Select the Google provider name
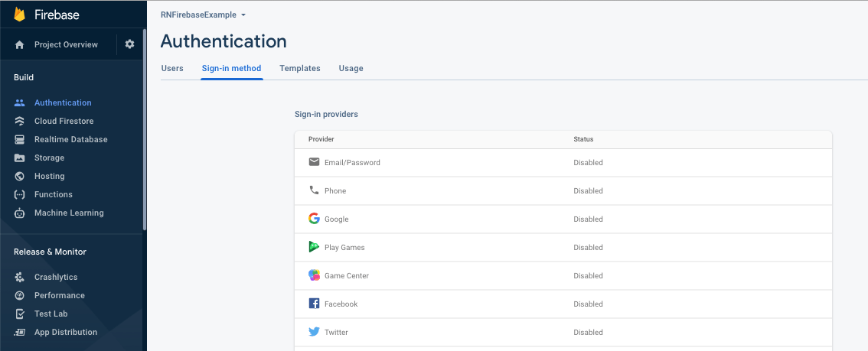 [x=337, y=219]
